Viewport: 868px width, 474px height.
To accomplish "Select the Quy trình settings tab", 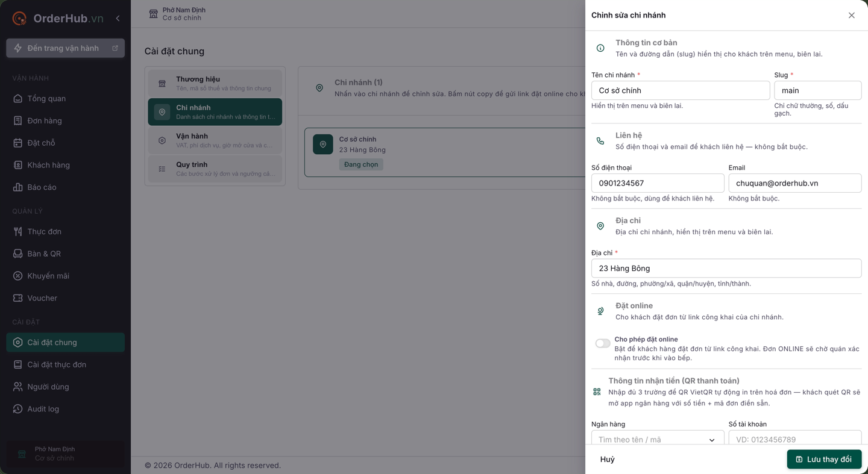I will tap(215, 169).
